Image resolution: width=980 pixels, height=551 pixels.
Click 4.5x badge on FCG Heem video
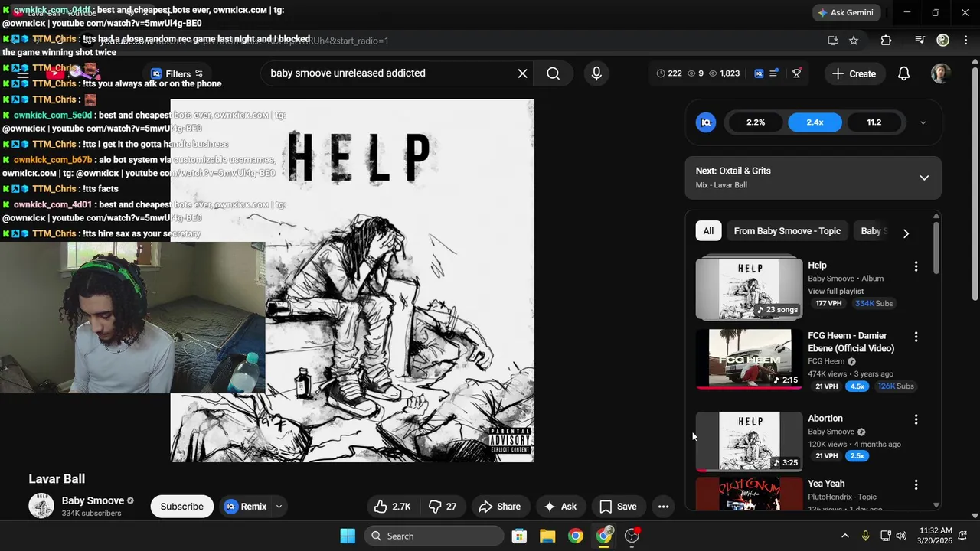click(x=857, y=386)
